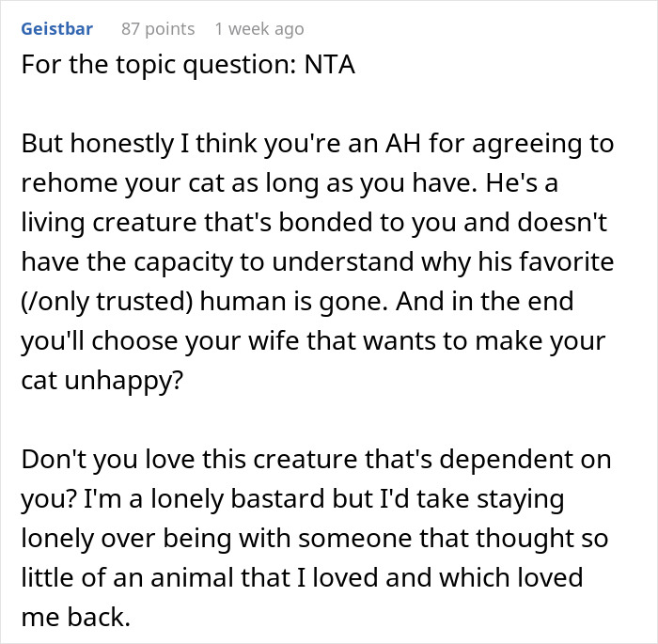
Task: Open the Geistbar user profile link
Action: (56, 29)
